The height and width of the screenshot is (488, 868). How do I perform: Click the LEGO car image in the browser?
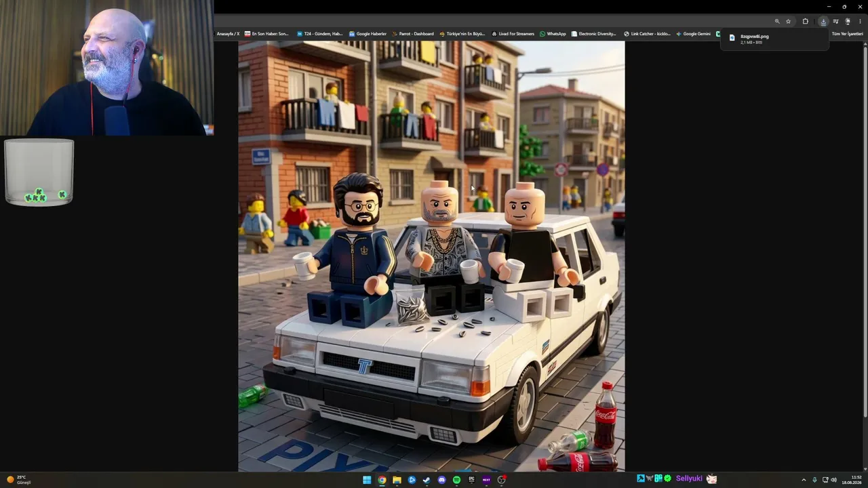pyautogui.click(x=431, y=256)
